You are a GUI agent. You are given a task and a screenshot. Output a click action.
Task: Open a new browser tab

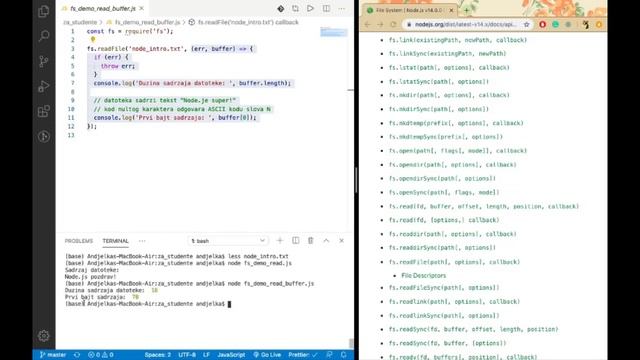pyautogui.click(x=466, y=10)
